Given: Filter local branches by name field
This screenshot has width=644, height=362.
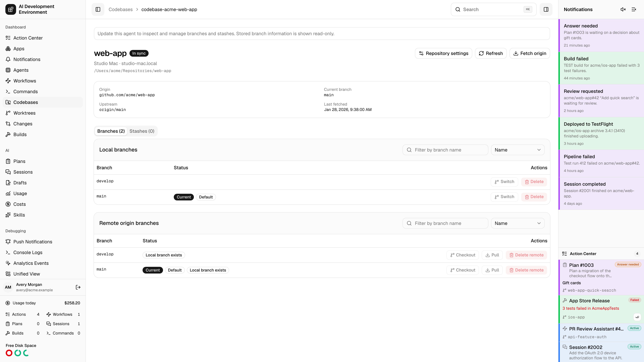Looking at the screenshot, I should coord(445,150).
